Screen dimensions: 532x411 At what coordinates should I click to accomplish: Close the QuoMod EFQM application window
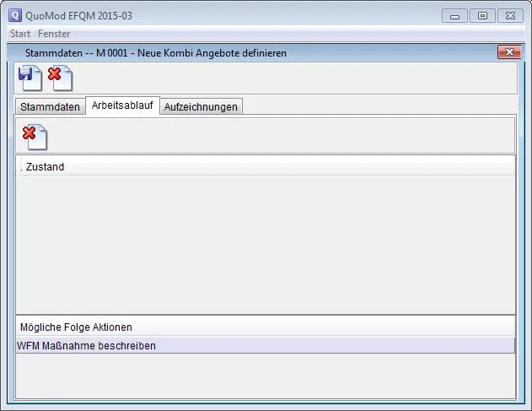(x=509, y=15)
